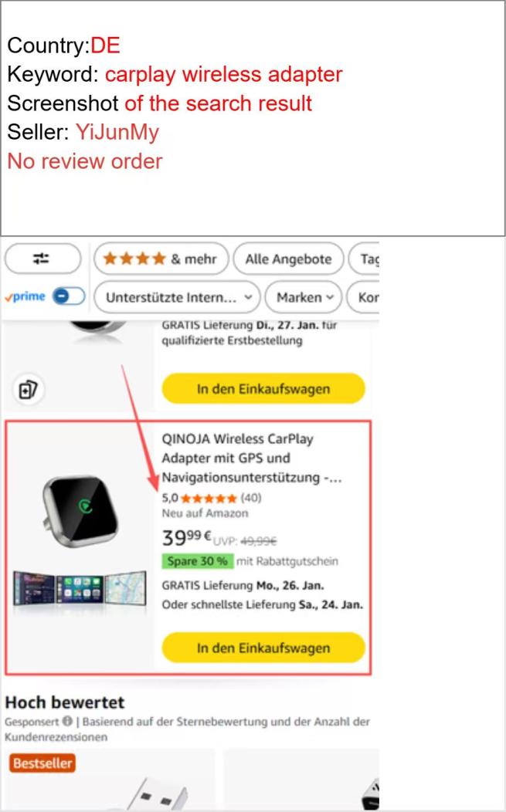Viewport: 506px width, 812px height.
Task: Add QINOJA adapter via In den Einkaufswagen
Action: tap(263, 648)
